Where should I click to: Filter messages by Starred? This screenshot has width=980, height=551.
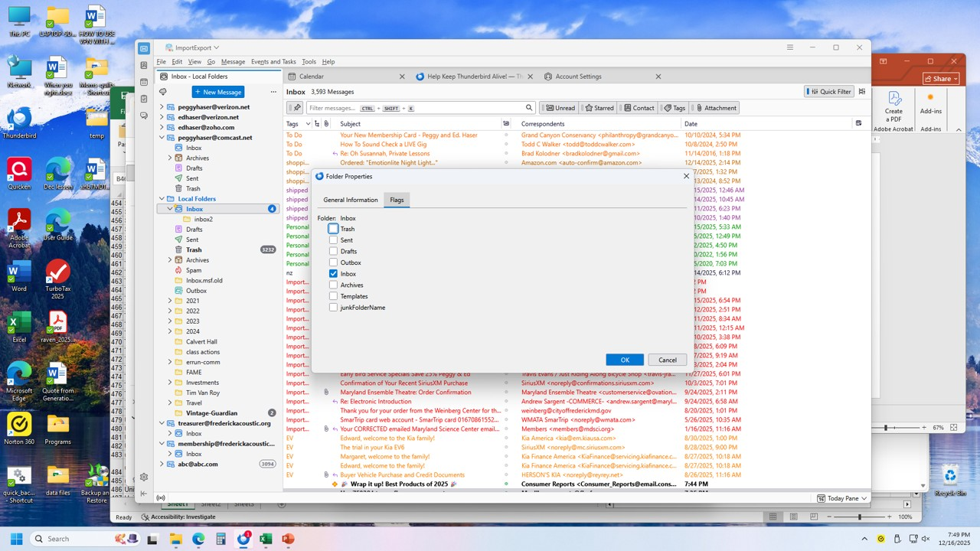point(599,108)
